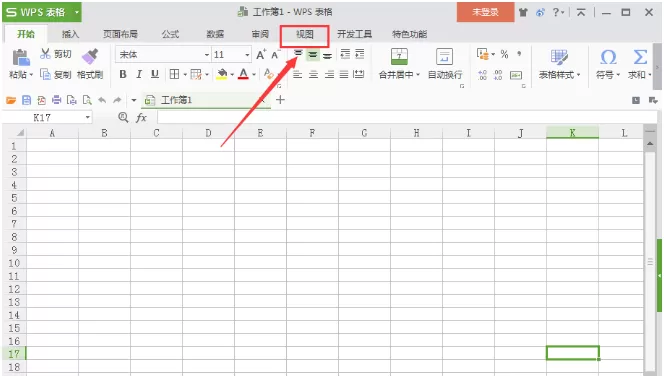Apply middle vertical alignment
Viewport: 664px width, 376px height.
point(313,54)
